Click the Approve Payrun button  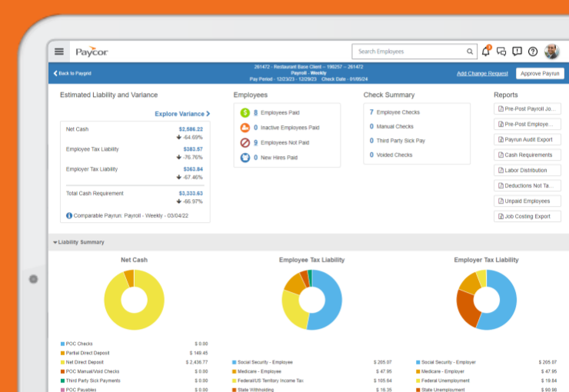tap(540, 74)
